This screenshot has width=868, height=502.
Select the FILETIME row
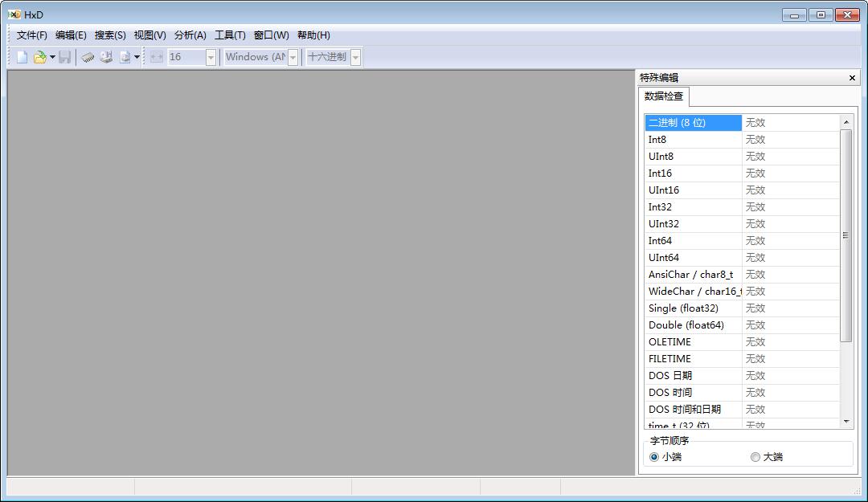(742, 359)
